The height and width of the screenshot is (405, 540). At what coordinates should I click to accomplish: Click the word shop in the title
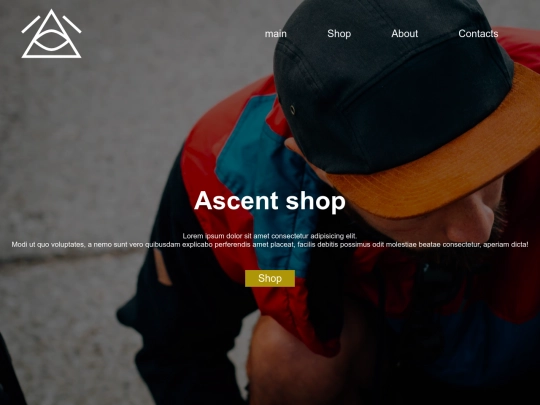[x=315, y=201]
